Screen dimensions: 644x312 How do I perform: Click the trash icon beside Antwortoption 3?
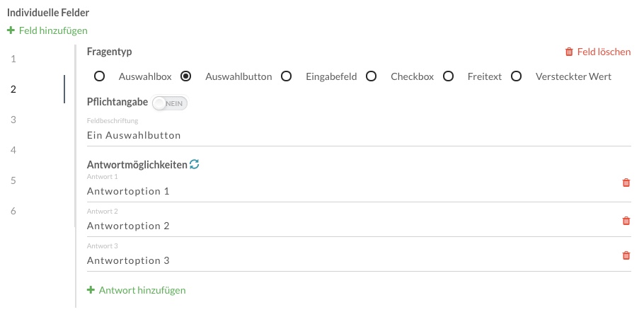point(626,255)
